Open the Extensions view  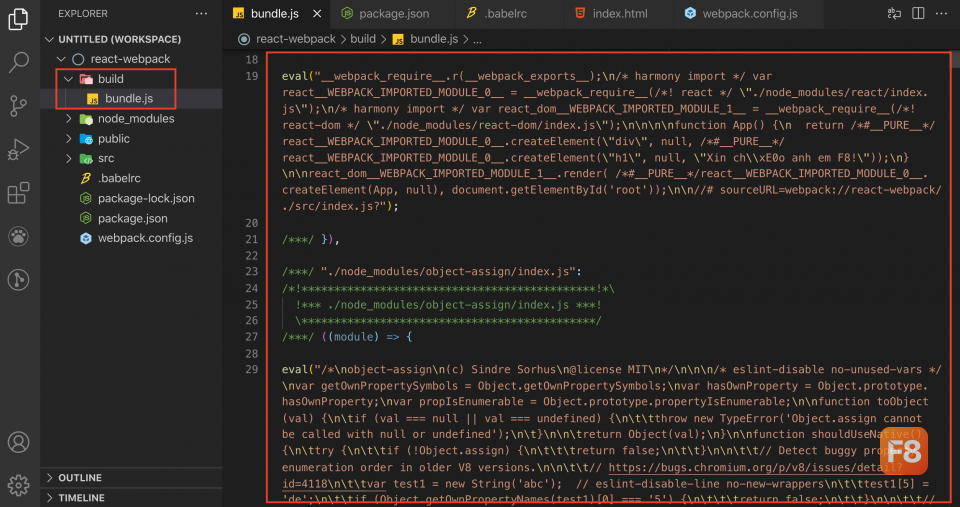[18, 193]
